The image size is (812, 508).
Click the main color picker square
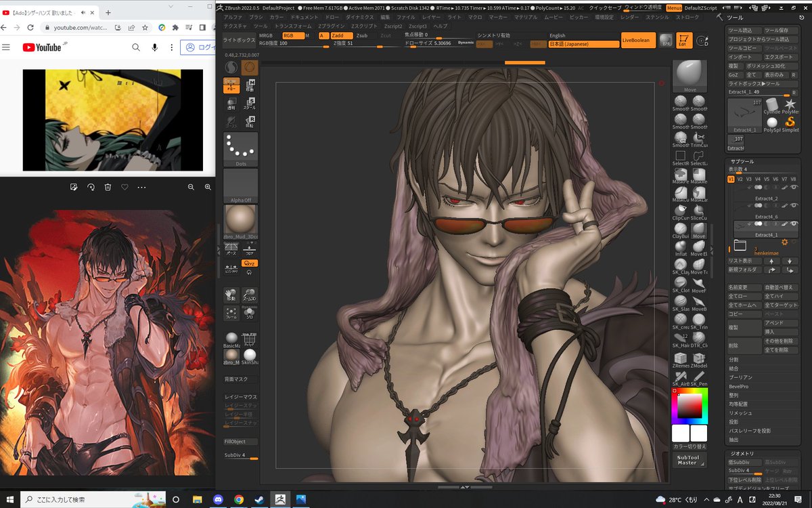click(x=690, y=406)
